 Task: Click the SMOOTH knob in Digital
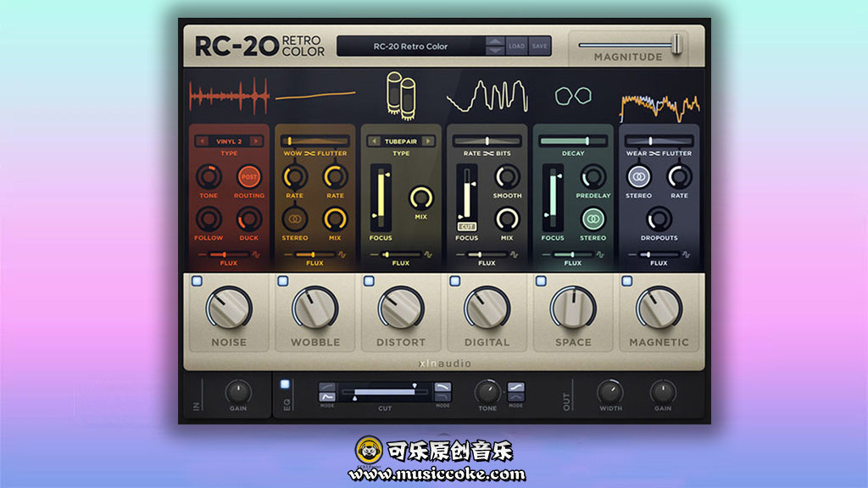point(507,177)
